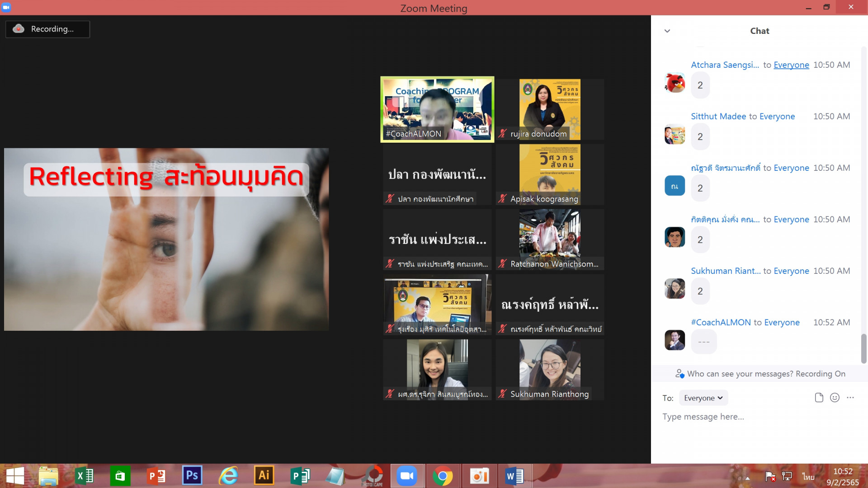Click 'Who can see your messages?' notice

[x=760, y=374]
